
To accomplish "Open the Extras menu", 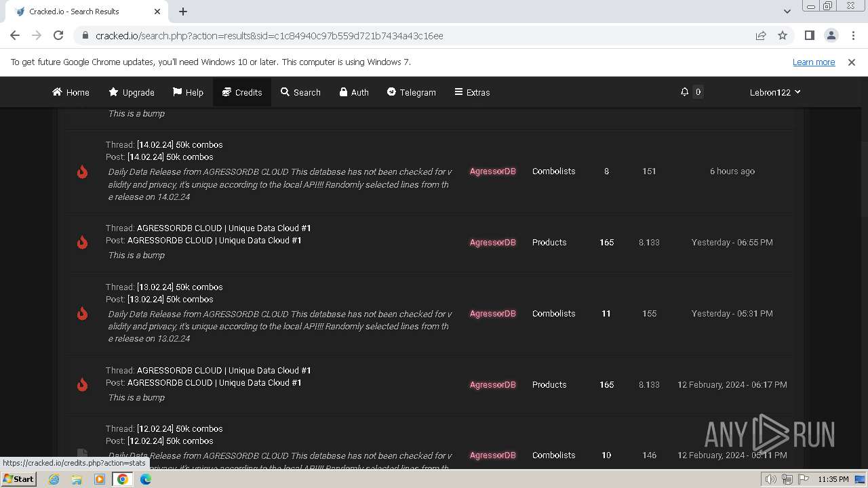I will pos(472,92).
